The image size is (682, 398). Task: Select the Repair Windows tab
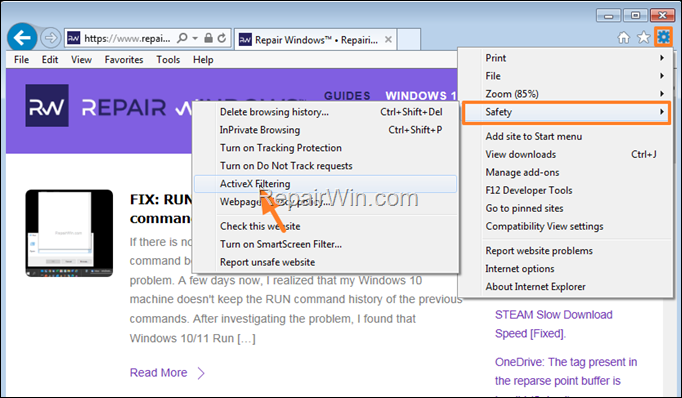(x=315, y=40)
